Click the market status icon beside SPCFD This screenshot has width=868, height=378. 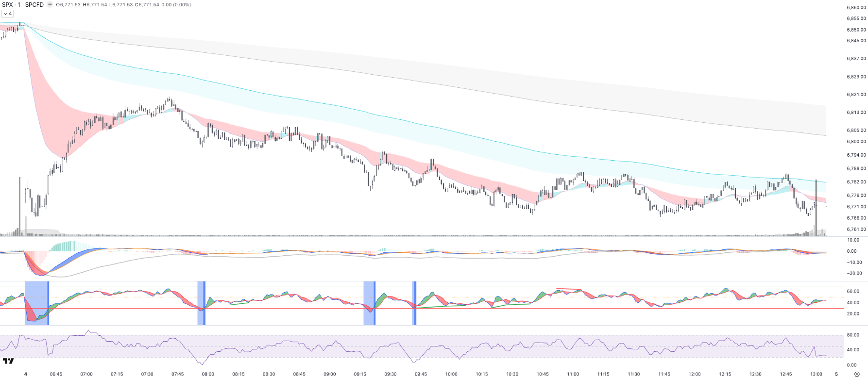tap(50, 5)
